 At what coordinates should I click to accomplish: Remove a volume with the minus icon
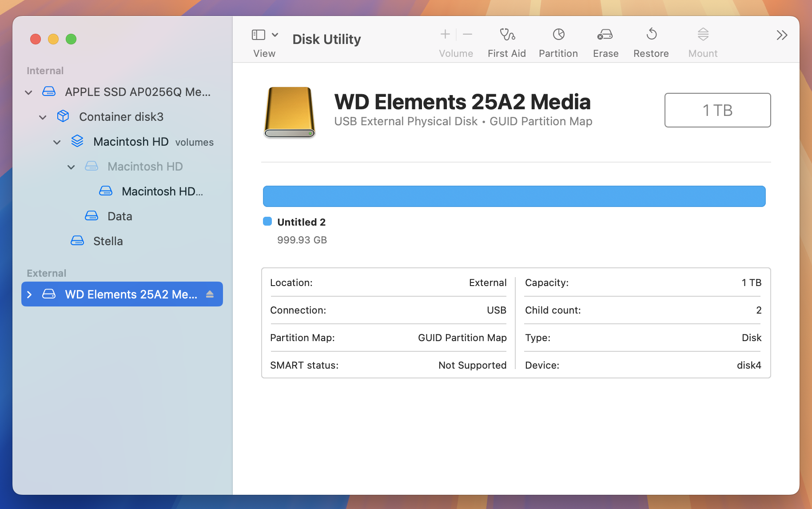(x=467, y=34)
